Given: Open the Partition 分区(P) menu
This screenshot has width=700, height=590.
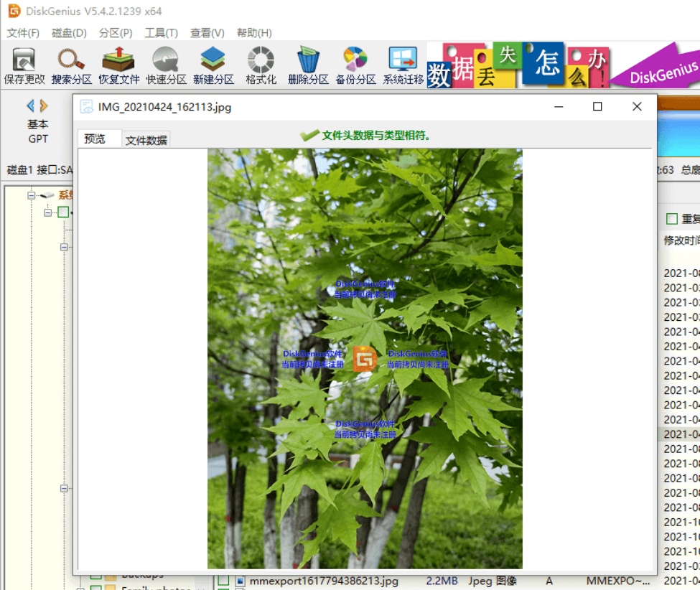Looking at the screenshot, I should click(x=116, y=33).
